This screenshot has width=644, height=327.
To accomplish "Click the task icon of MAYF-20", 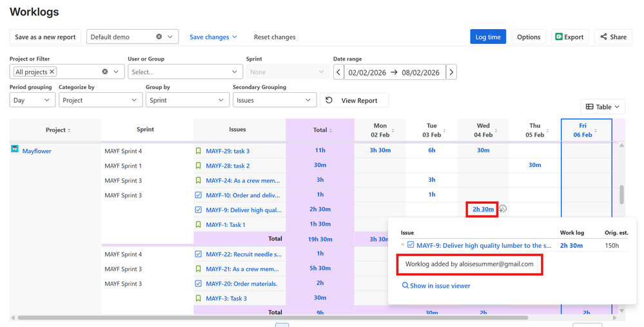I will (199, 283).
